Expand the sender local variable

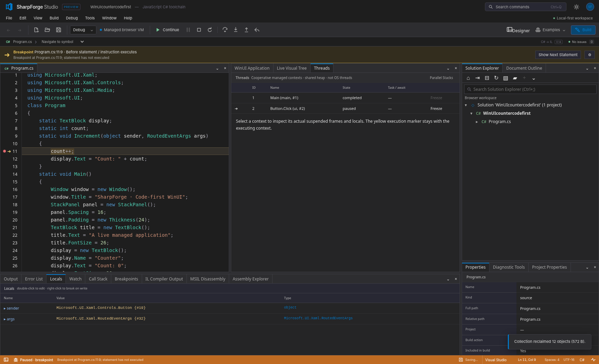point(5,308)
